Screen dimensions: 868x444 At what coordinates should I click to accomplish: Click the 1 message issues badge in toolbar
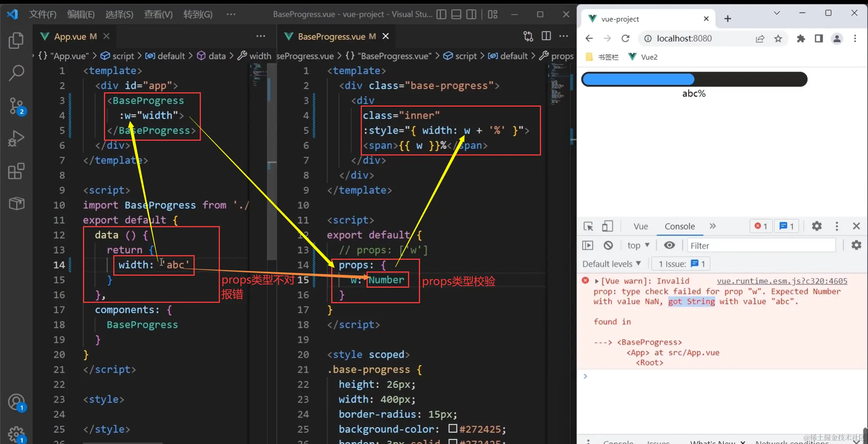pos(787,226)
